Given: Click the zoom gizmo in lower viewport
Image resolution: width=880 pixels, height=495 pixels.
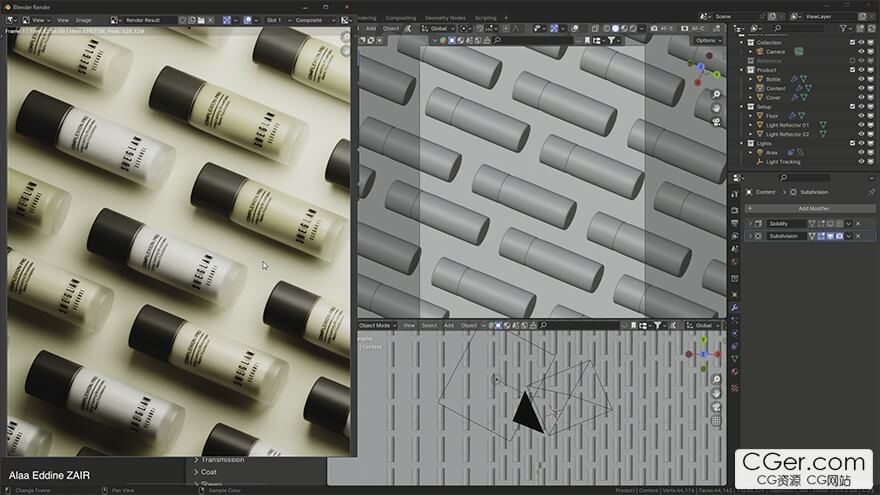Looking at the screenshot, I should 716,380.
